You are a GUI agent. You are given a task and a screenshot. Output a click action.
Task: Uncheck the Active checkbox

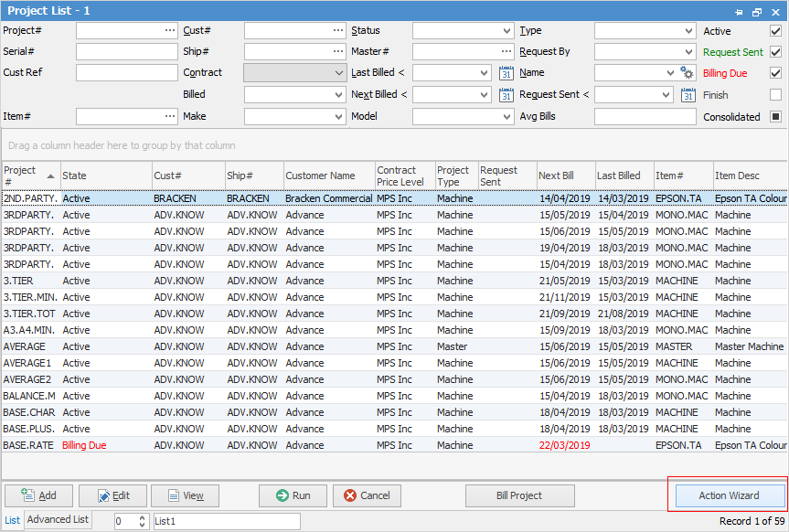tap(775, 31)
